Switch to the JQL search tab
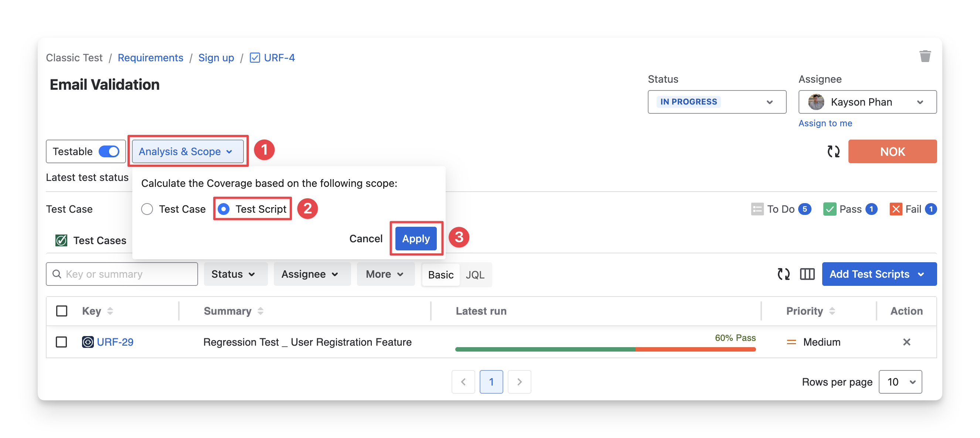This screenshot has width=980, height=438. coord(475,274)
